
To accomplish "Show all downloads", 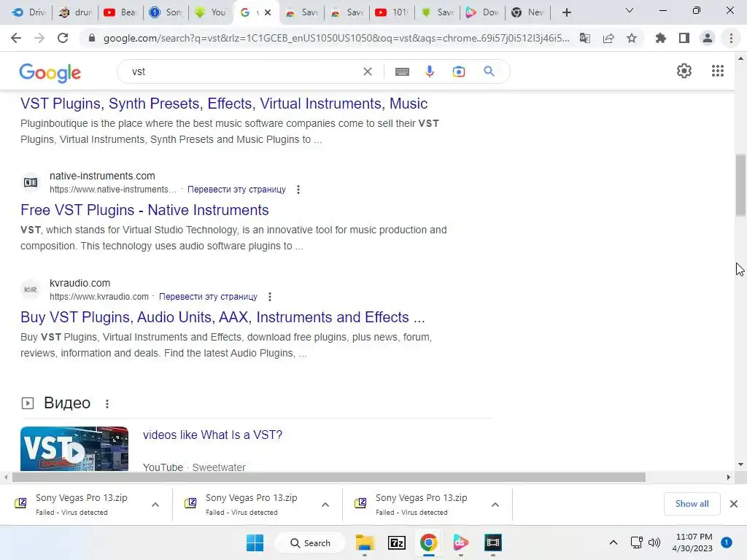I will click(692, 504).
